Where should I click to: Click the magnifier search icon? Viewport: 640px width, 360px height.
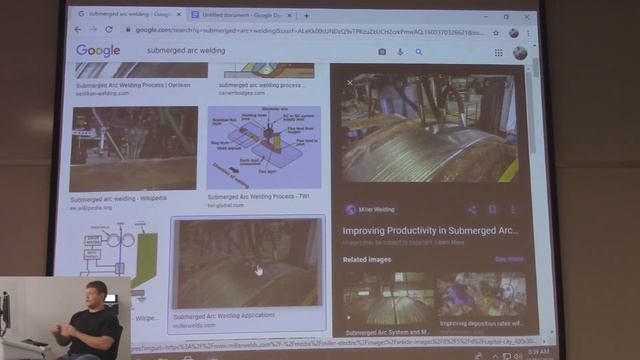pos(419,52)
